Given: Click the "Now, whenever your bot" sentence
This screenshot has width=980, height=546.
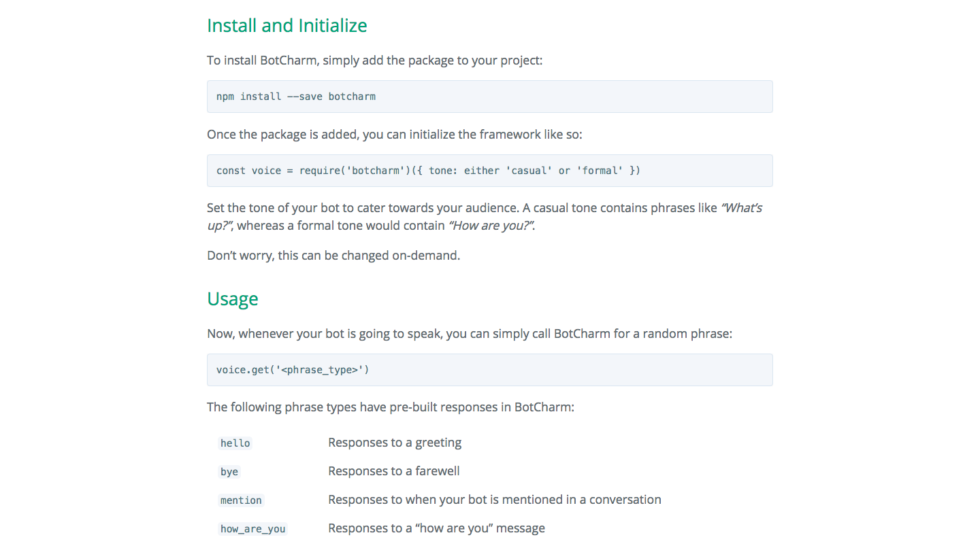Looking at the screenshot, I should click(x=469, y=334).
